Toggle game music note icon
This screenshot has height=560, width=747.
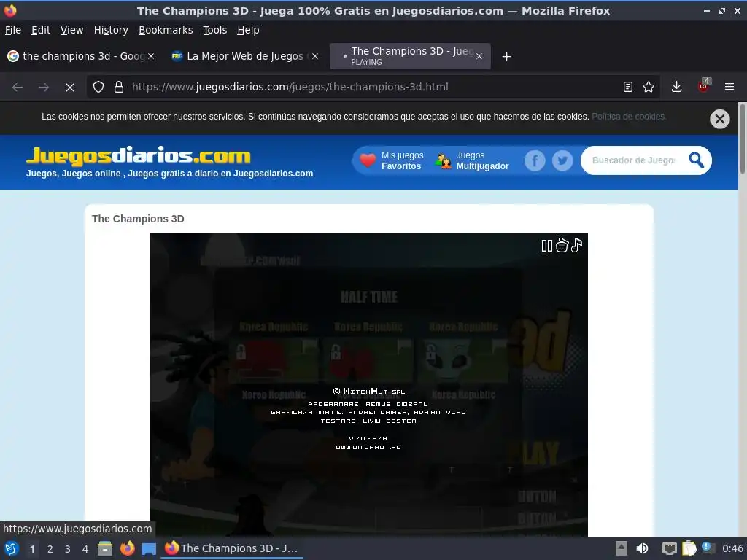pos(576,245)
